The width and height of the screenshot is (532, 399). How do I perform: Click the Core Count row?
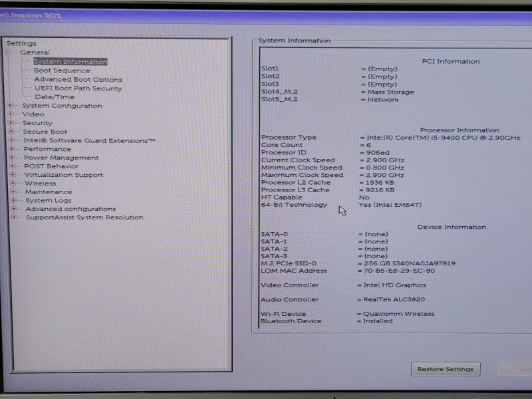(316, 145)
